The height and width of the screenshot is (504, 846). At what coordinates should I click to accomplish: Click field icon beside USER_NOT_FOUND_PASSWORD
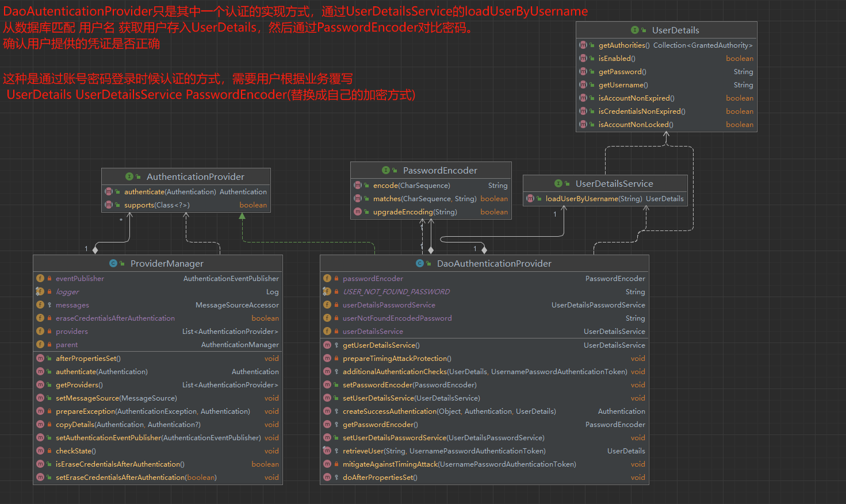pyautogui.click(x=327, y=291)
